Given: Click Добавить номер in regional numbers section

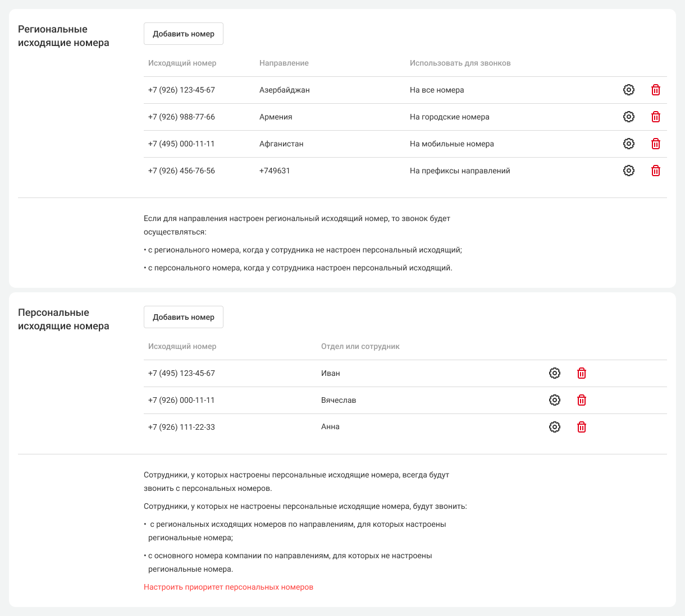Looking at the screenshot, I should [184, 34].
